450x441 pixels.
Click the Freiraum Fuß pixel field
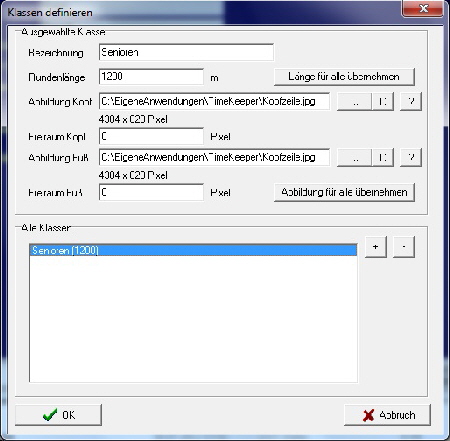[151, 192]
